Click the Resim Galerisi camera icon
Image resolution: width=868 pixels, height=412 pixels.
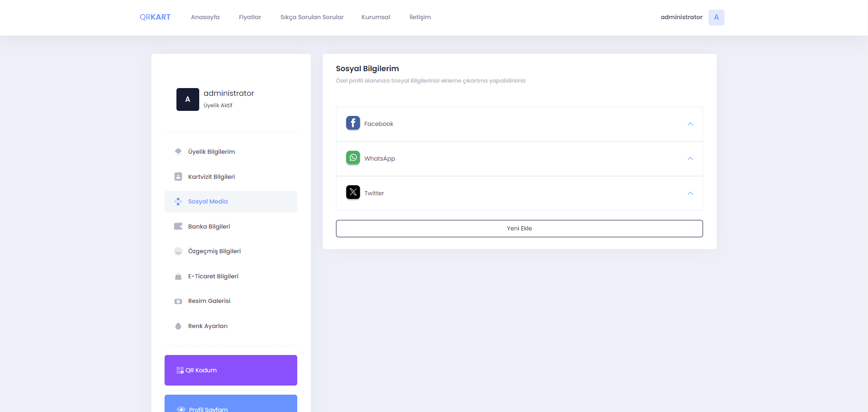178,301
